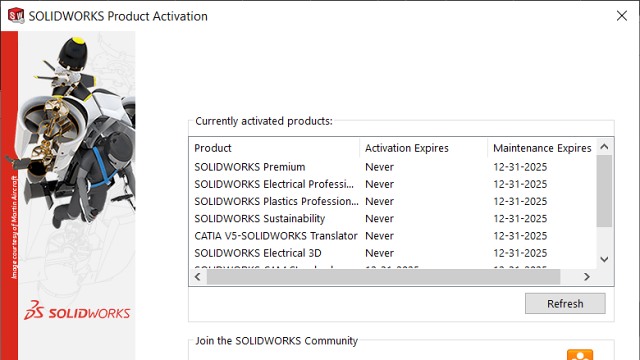Close the Product Activation dialog
The height and width of the screenshot is (360, 640).
pos(622,16)
